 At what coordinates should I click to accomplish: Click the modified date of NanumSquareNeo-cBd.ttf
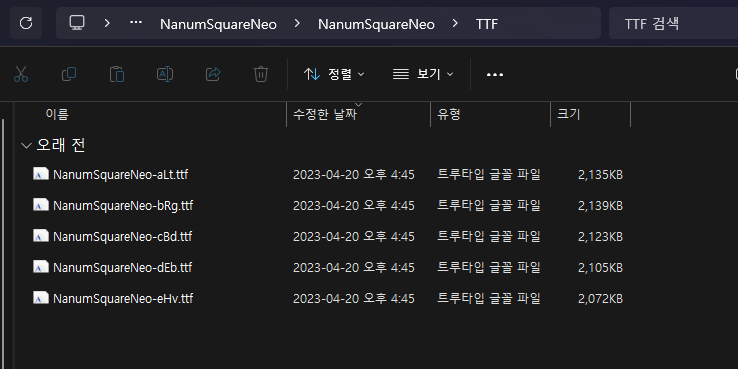coord(354,237)
